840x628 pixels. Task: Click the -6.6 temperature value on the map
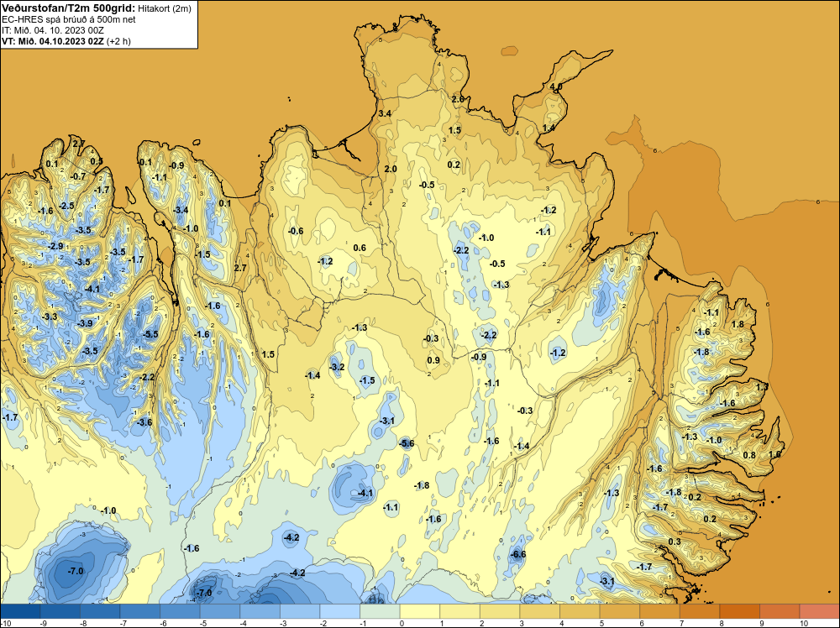point(518,554)
